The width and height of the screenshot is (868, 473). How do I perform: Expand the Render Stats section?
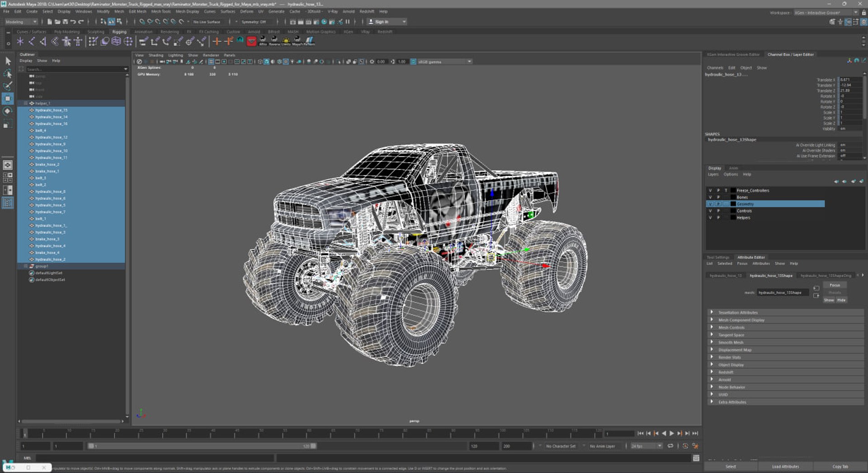785,357
